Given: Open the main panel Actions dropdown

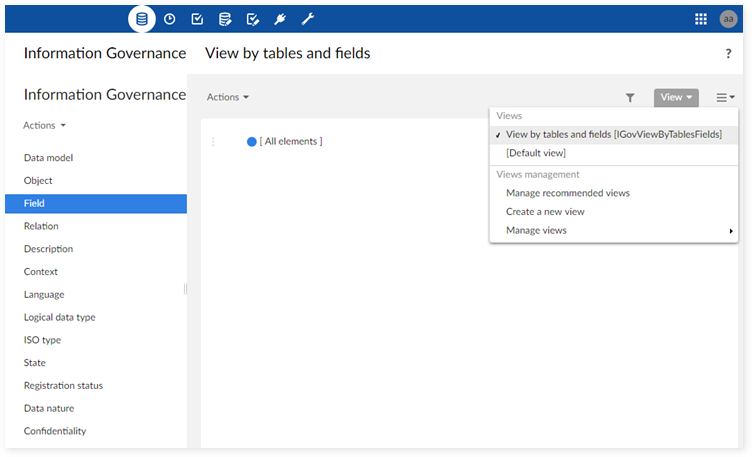Looking at the screenshot, I should (228, 97).
